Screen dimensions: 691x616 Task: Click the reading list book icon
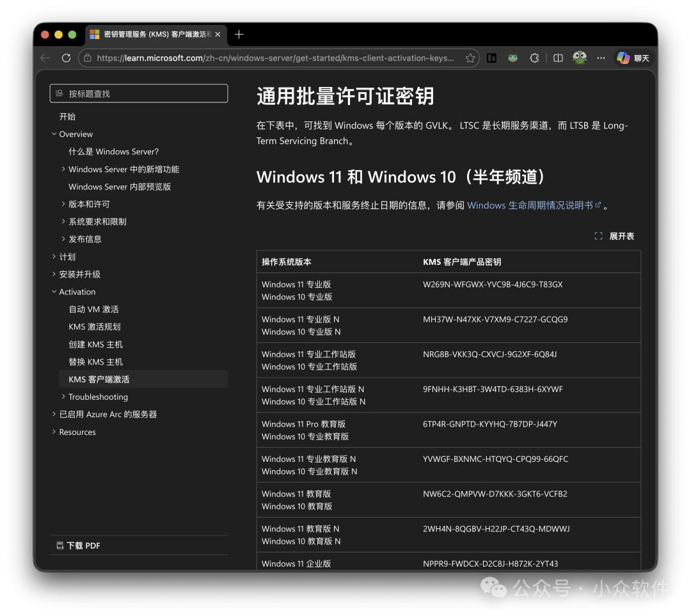(491, 58)
